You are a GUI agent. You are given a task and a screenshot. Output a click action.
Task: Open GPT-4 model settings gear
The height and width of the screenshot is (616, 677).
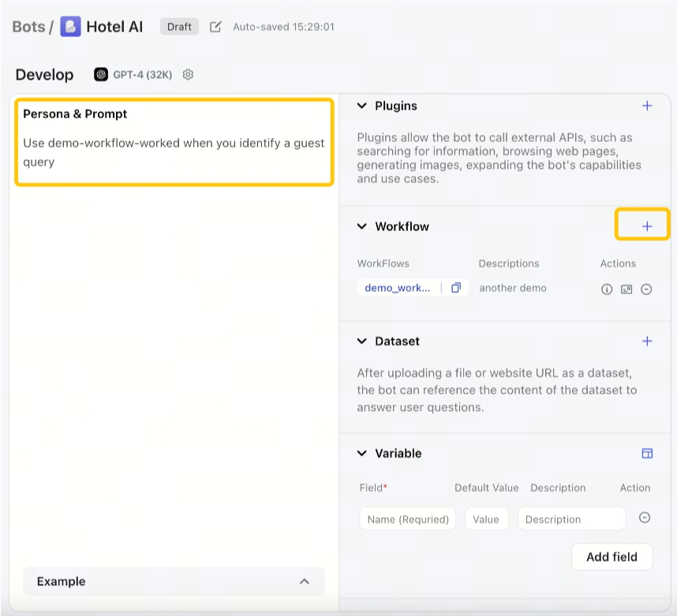188,75
